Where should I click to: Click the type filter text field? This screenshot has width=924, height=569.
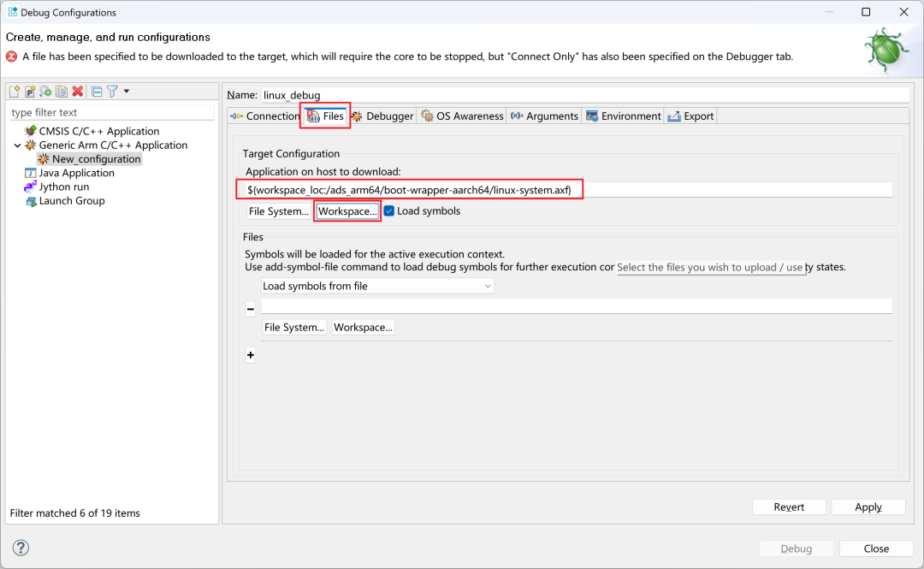111,112
